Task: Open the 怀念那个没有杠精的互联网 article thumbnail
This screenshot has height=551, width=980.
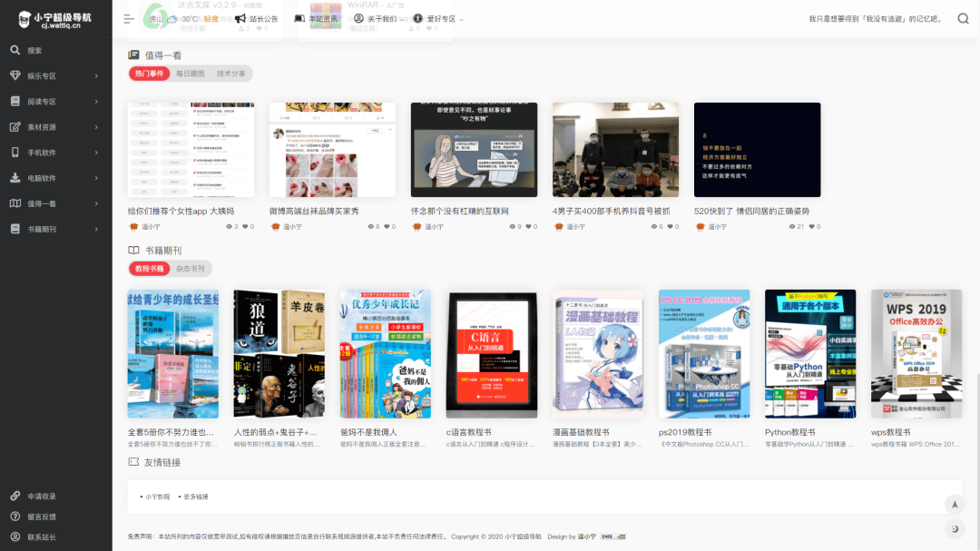Action: pos(474,150)
